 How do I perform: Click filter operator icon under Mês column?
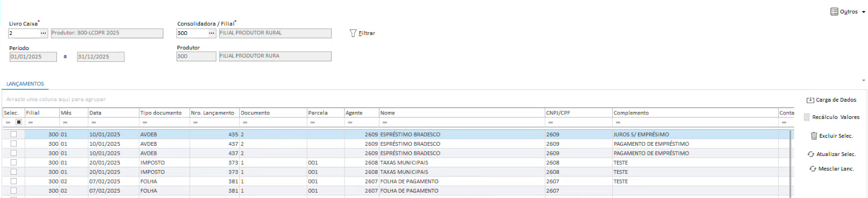(x=65, y=123)
